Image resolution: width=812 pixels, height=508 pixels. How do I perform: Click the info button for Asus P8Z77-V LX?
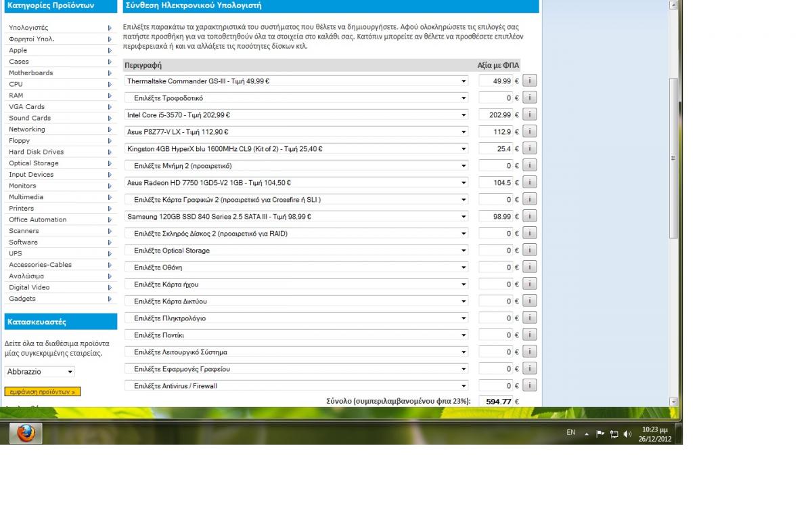[x=530, y=131]
